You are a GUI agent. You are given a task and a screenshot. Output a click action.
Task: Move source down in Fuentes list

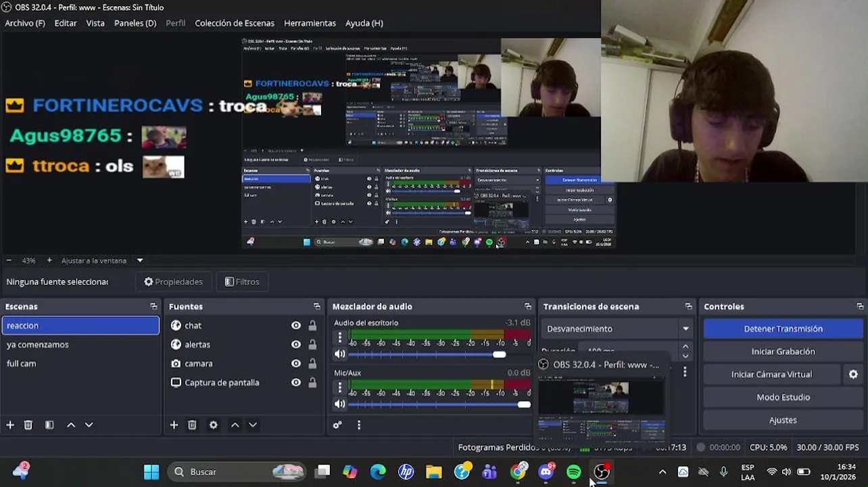point(253,425)
